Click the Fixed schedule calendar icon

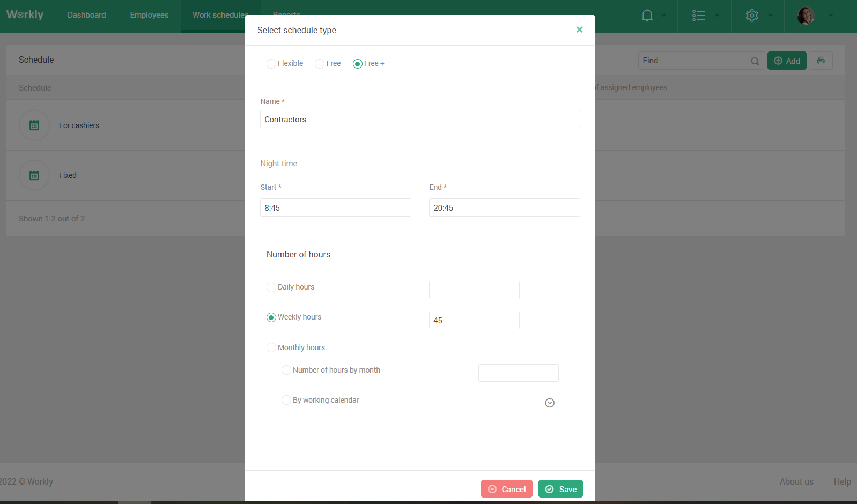(x=34, y=175)
